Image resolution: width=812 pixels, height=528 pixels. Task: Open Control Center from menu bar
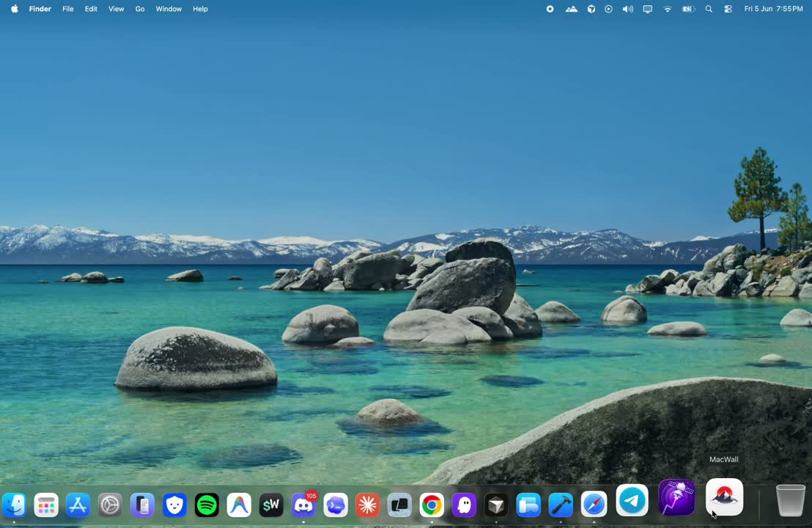pos(728,9)
